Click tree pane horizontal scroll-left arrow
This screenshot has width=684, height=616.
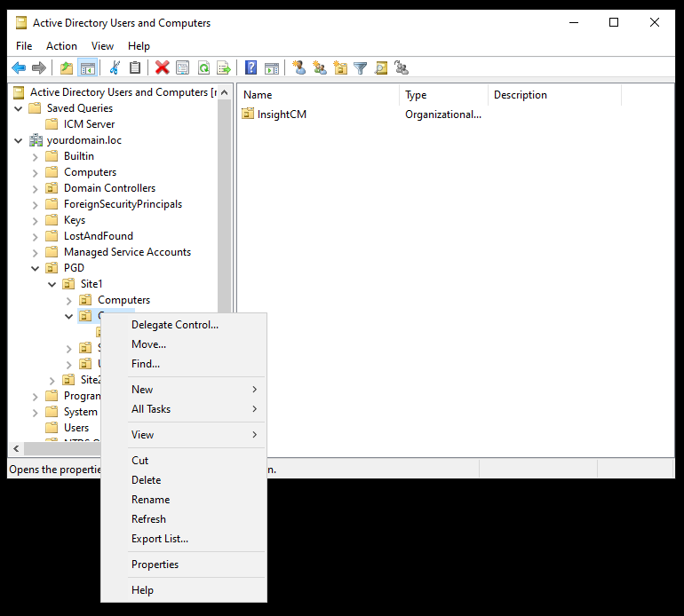point(16,448)
